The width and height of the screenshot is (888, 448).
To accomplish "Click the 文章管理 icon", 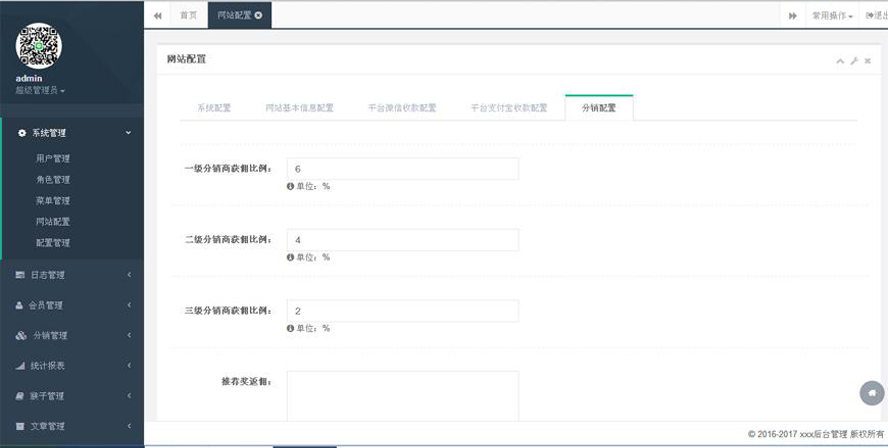I will [x=20, y=426].
